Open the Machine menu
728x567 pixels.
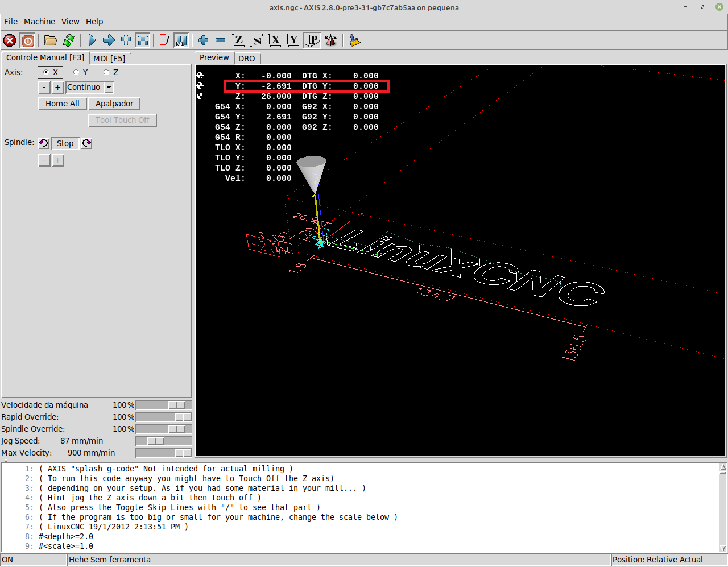pos(39,22)
